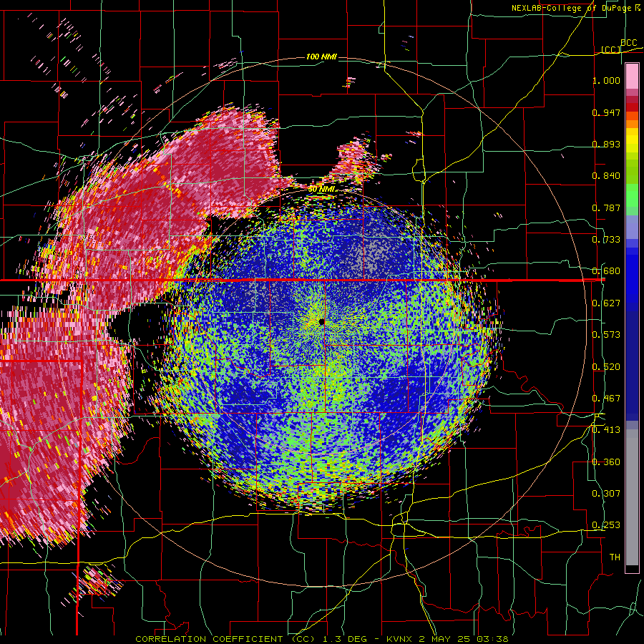The width and height of the screenshot is (644, 644).
Task: Click the DCC label above the color bar
Action: click(628, 43)
